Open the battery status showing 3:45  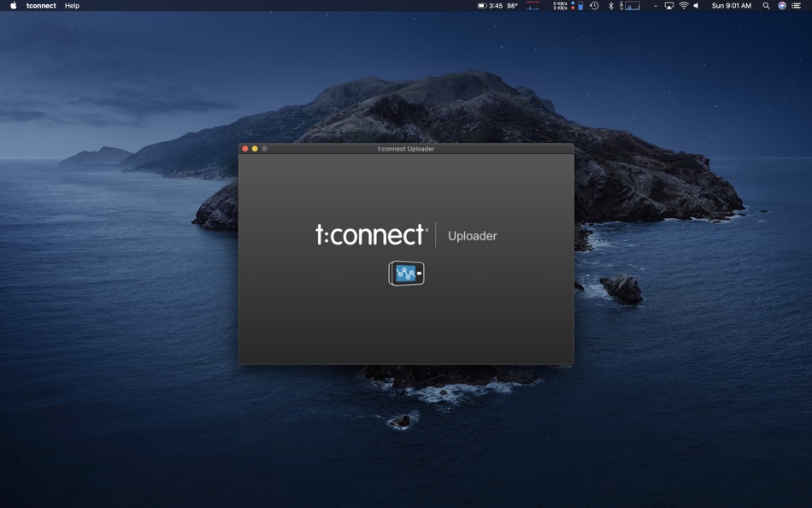pos(490,6)
